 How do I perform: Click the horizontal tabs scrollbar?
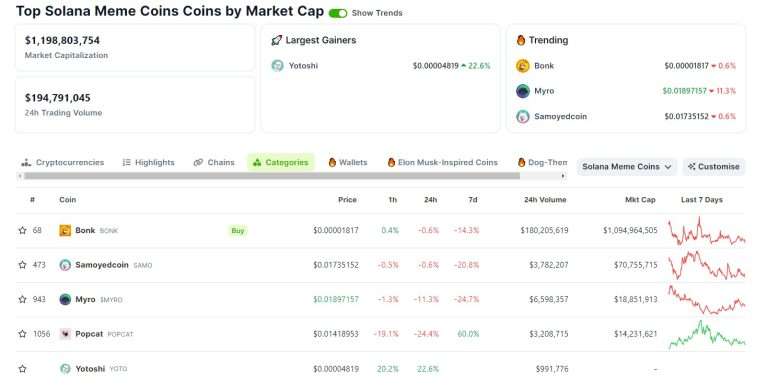pyautogui.click(x=272, y=176)
